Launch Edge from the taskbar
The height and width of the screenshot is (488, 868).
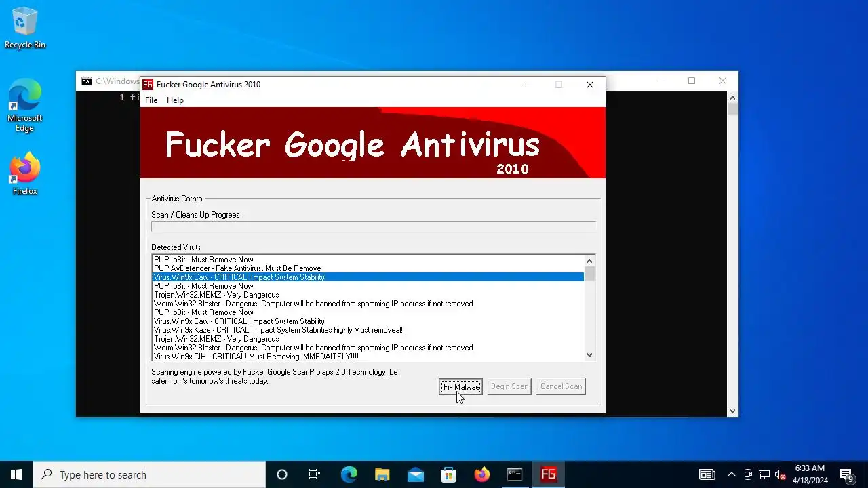click(x=349, y=474)
